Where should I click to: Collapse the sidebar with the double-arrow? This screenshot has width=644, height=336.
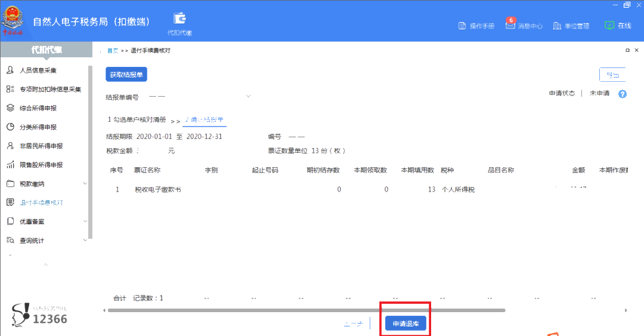46,264
